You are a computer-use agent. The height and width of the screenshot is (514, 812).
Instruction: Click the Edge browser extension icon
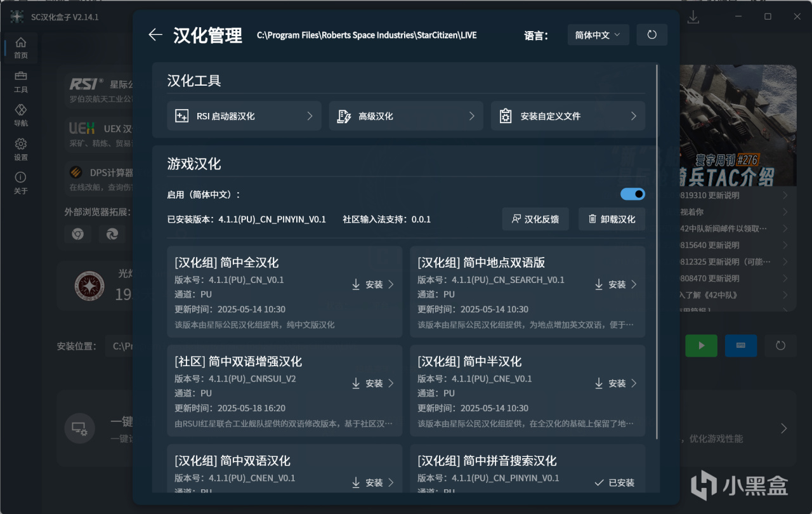[x=112, y=234]
